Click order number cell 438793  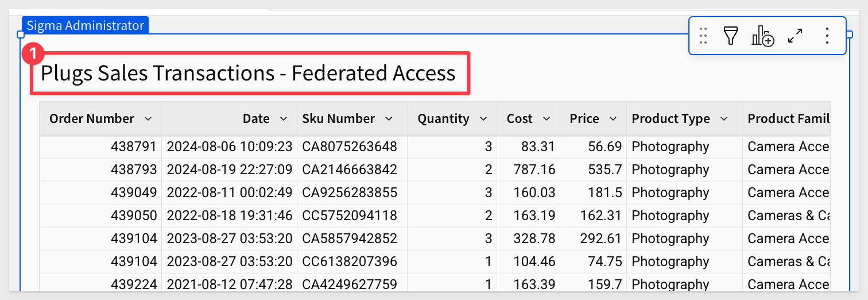click(x=100, y=170)
